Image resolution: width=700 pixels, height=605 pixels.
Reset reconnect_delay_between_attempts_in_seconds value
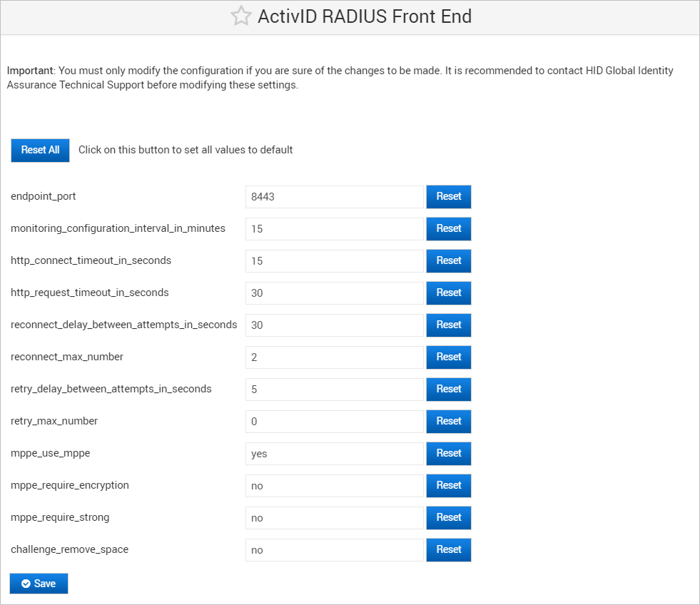click(x=448, y=325)
